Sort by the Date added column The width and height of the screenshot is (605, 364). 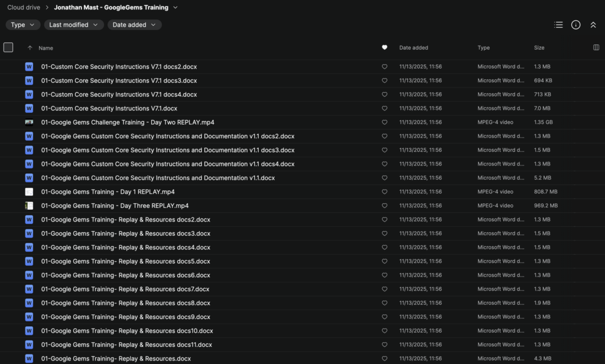pos(414,48)
